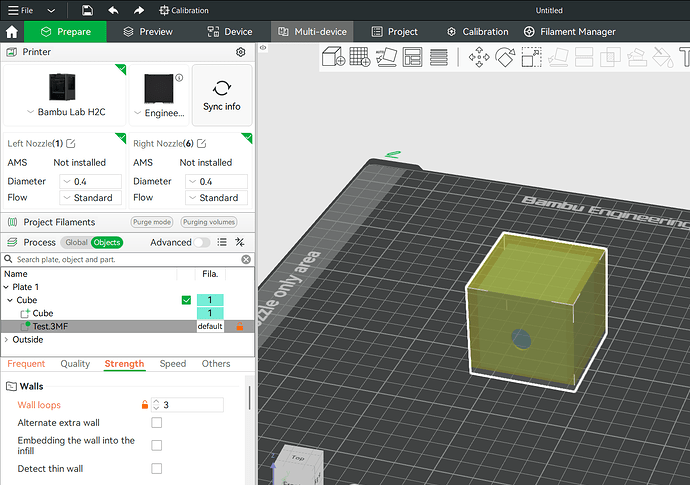The width and height of the screenshot is (690, 485).
Task: Expand the Outside tree node
Action: coord(6,340)
